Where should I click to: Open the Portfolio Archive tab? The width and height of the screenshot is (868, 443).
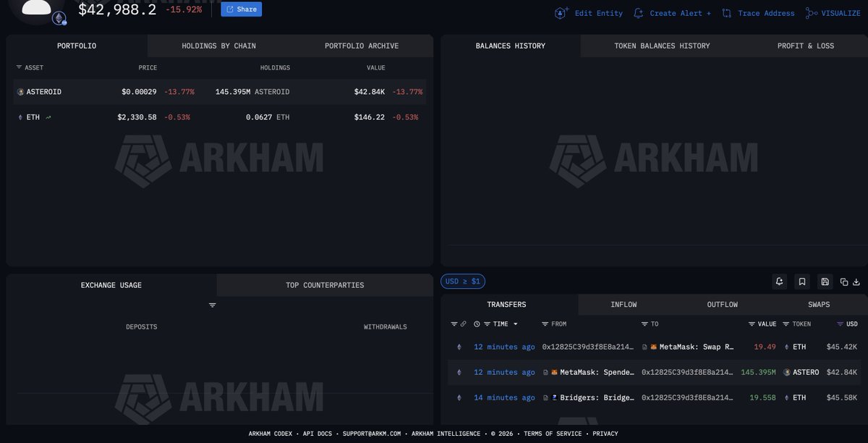[x=362, y=46]
